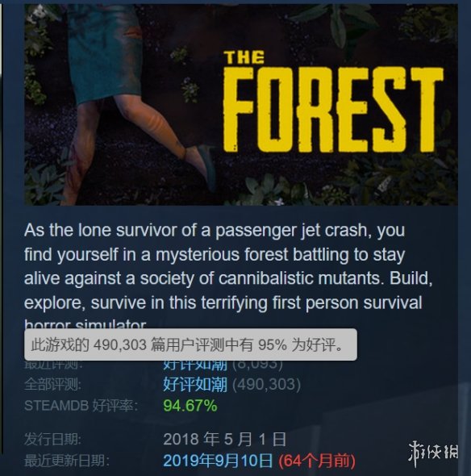This screenshot has height=476, width=471.
Task: Click the 发行日期 label
Action: 52,439
